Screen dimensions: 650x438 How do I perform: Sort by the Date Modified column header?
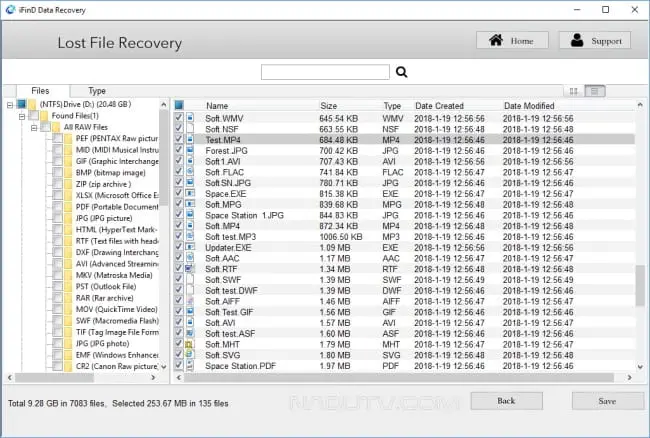[x=529, y=106]
